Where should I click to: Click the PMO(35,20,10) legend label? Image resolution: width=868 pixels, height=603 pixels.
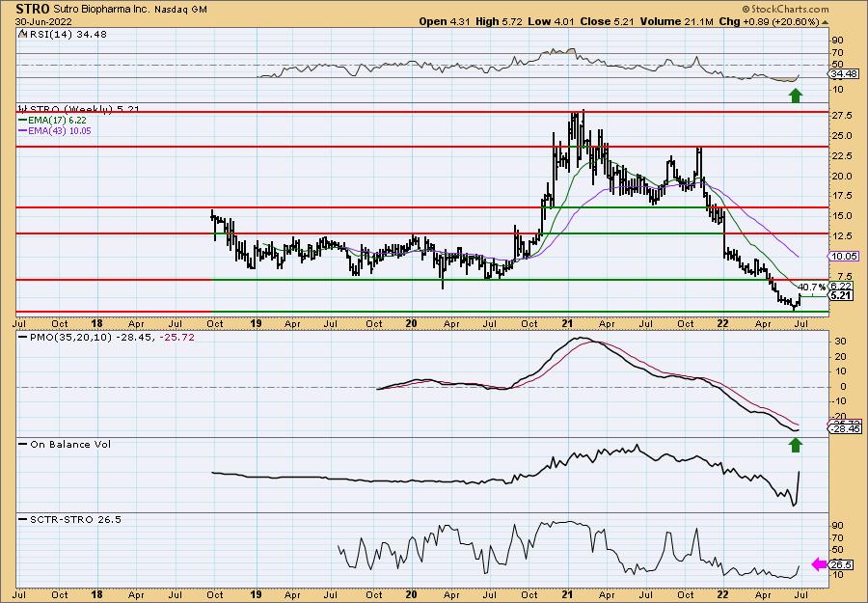[x=70, y=338]
